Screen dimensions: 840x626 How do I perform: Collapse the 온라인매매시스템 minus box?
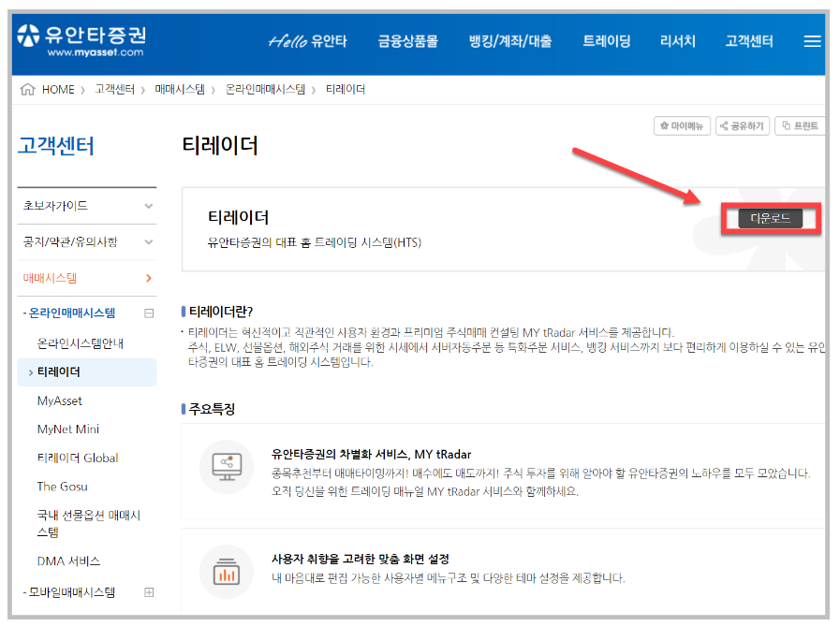click(149, 313)
